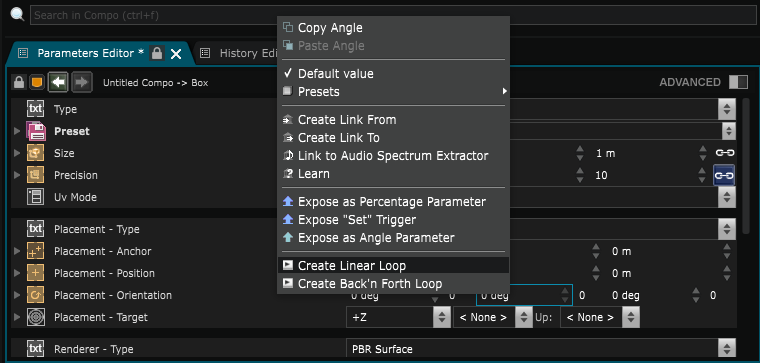Click the magnifying glass search icon
Screen dimensions: 760x363
(17, 15)
